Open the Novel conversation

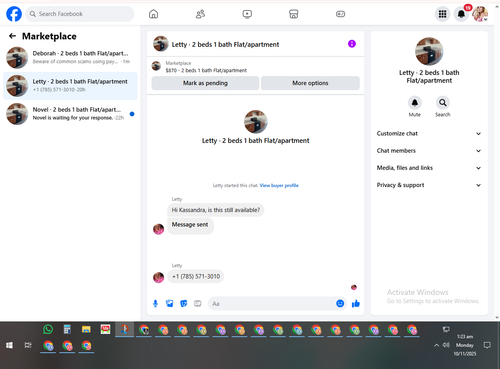pyautogui.click(x=70, y=114)
